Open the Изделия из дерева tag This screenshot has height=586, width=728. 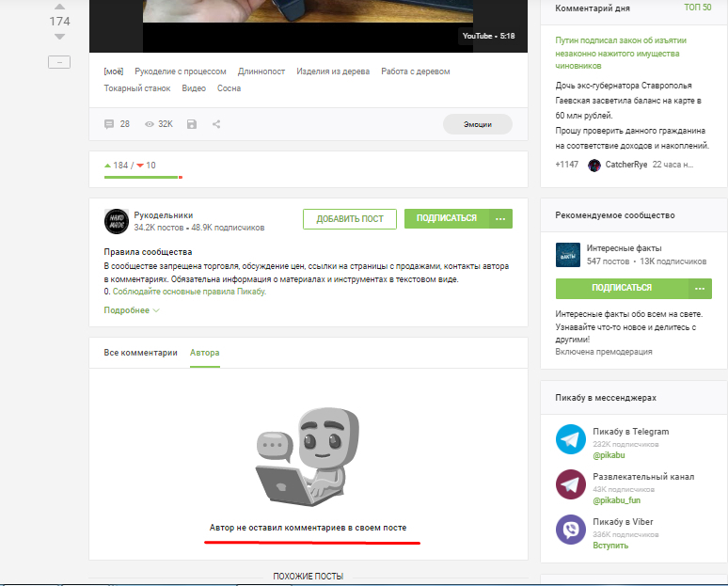(333, 71)
